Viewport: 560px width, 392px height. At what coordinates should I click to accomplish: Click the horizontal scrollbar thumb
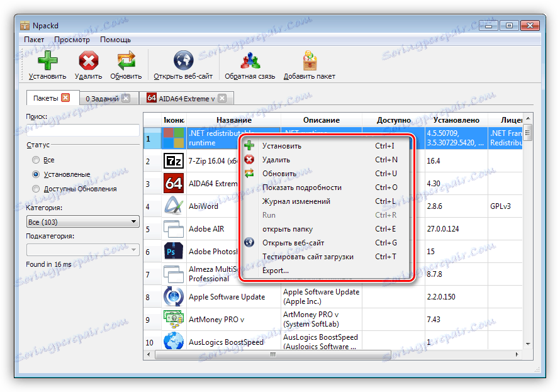273,354
